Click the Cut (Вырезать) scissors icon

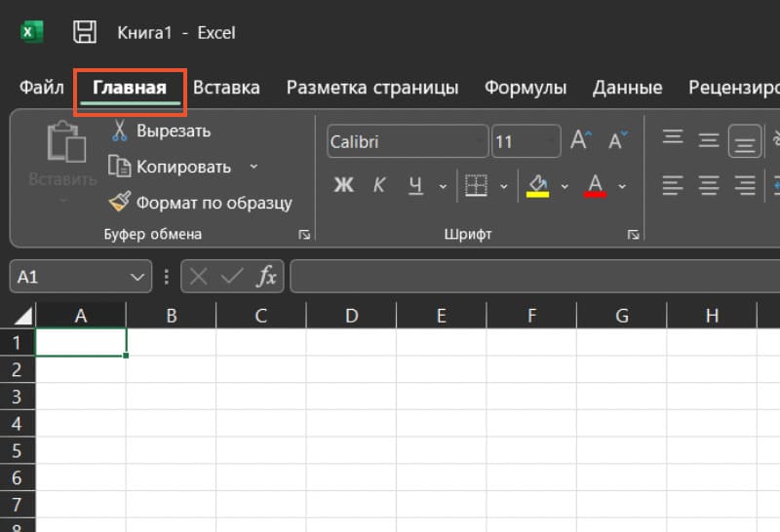[120, 131]
